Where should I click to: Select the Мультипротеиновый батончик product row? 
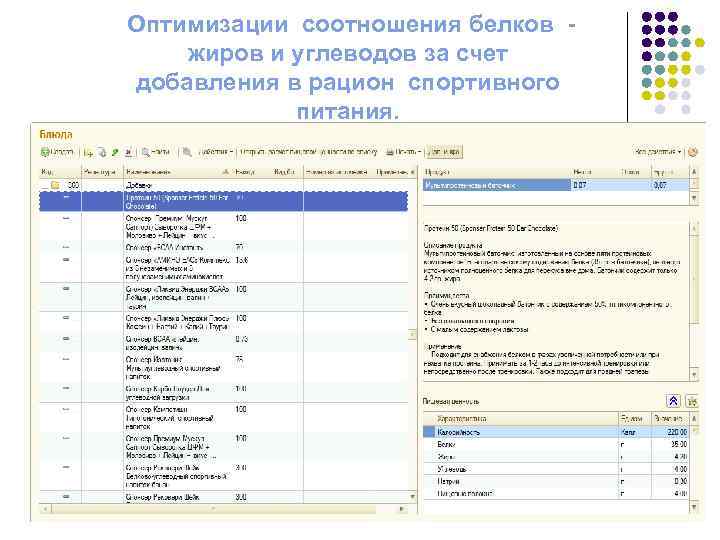pos(556,186)
